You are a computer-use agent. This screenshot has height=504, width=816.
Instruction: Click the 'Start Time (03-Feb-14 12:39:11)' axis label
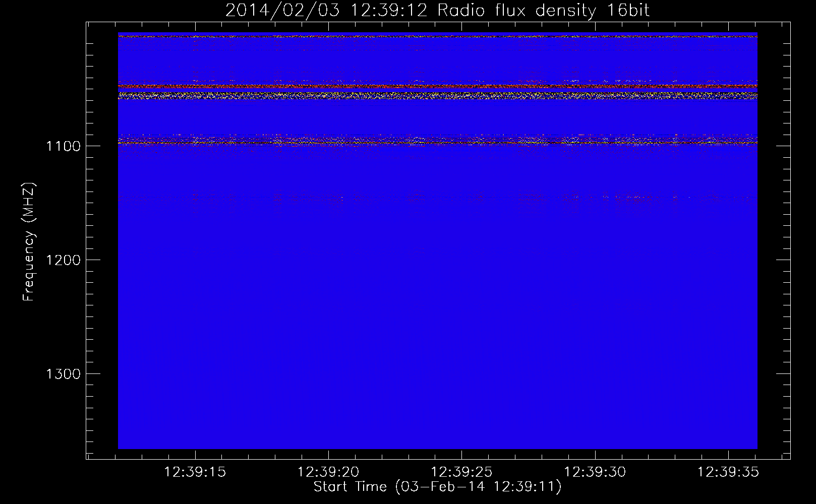[437, 487]
